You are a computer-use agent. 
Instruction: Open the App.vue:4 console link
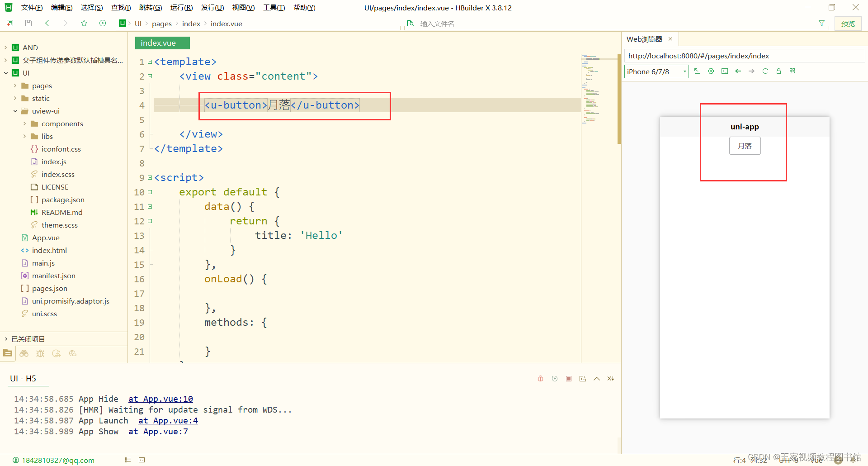168,420
